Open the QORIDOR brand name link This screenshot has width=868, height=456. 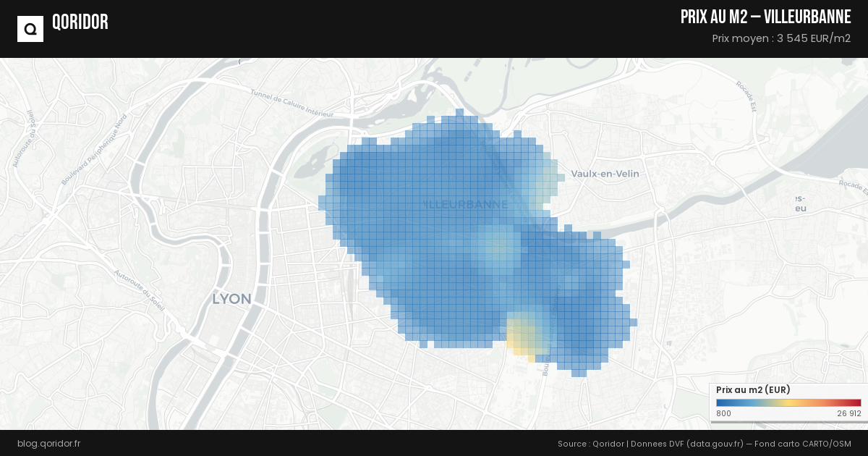coord(80,22)
